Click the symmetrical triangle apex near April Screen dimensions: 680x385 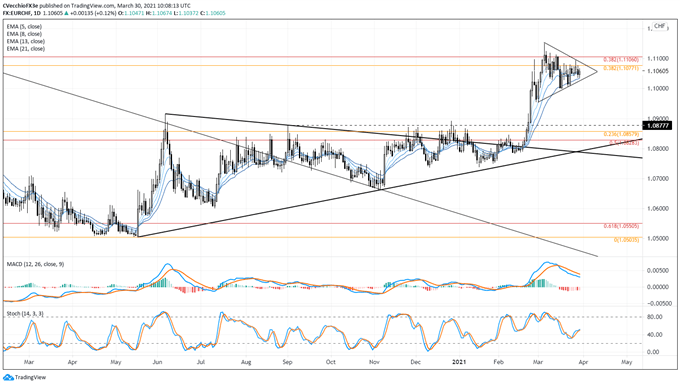point(597,71)
